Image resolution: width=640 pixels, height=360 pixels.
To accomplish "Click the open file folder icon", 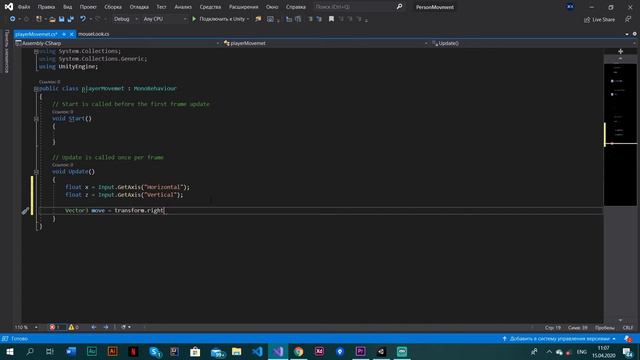I will point(52,19).
